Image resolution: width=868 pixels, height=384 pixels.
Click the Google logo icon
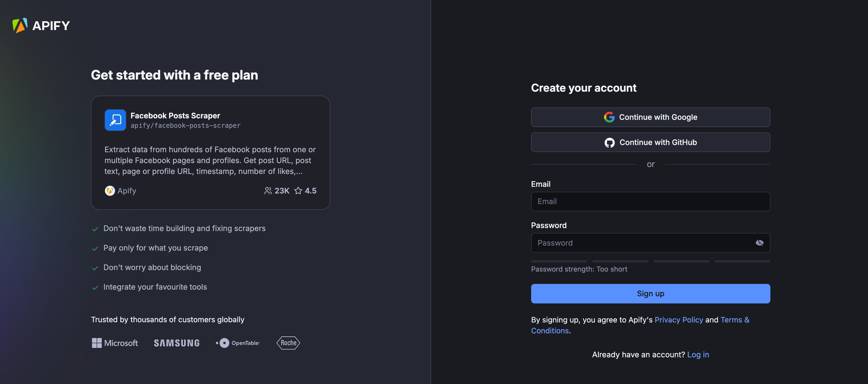pos(609,117)
